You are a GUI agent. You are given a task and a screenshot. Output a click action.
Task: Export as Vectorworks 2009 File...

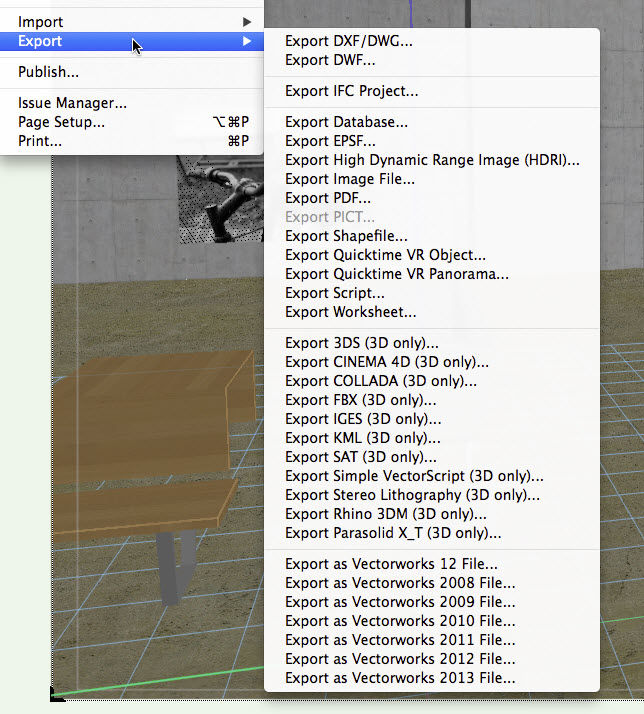[x=432, y=602]
